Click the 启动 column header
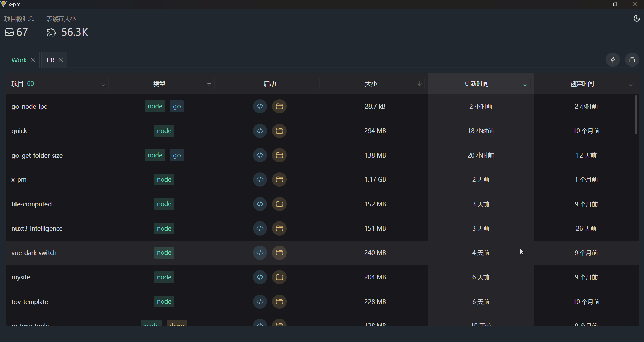 pos(270,84)
